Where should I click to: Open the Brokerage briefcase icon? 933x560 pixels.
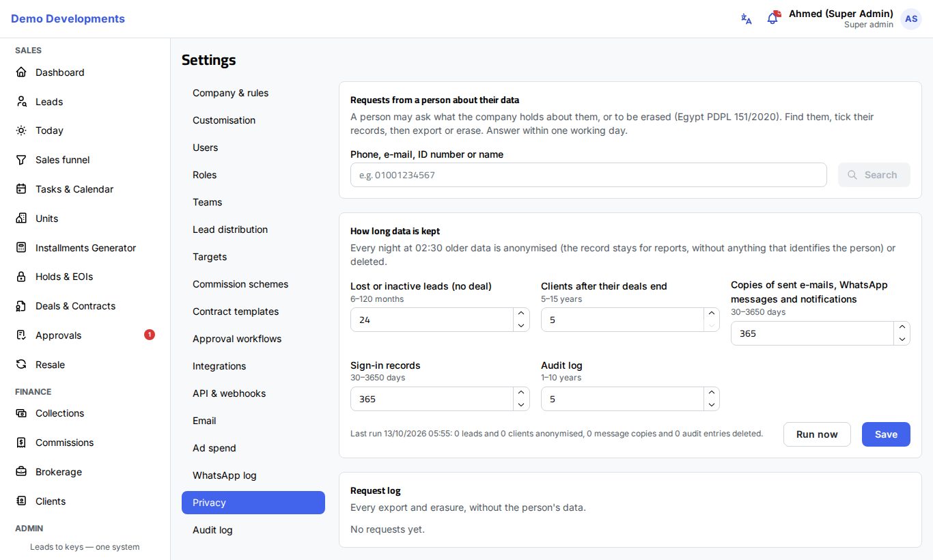(x=21, y=472)
